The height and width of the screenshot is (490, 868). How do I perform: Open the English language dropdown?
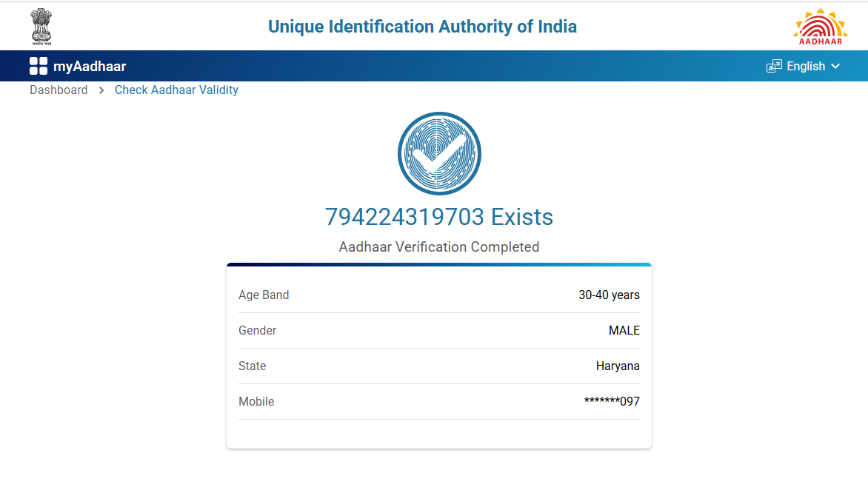[x=805, y=67]
